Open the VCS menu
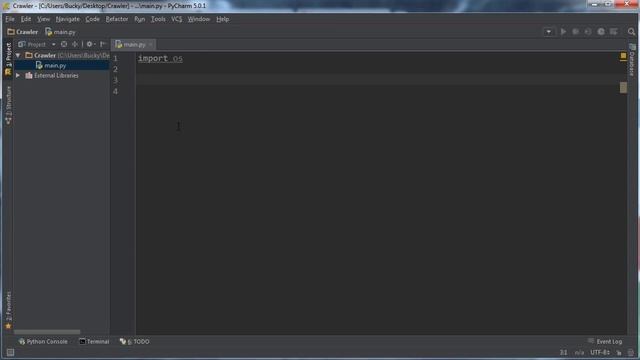640x360 pixels. (177, 19)
